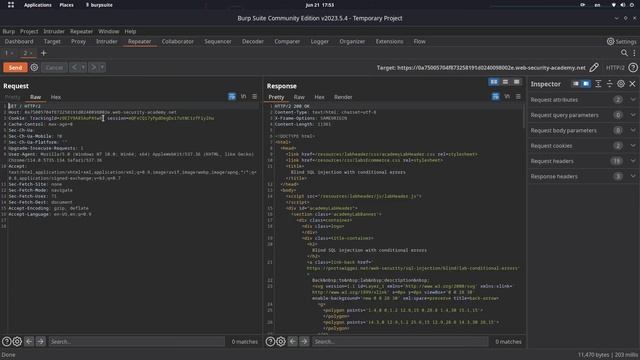Select side-by-side horizontal layout icon
Viewport: 640px width, 360px height.
(x=494, y=82)
